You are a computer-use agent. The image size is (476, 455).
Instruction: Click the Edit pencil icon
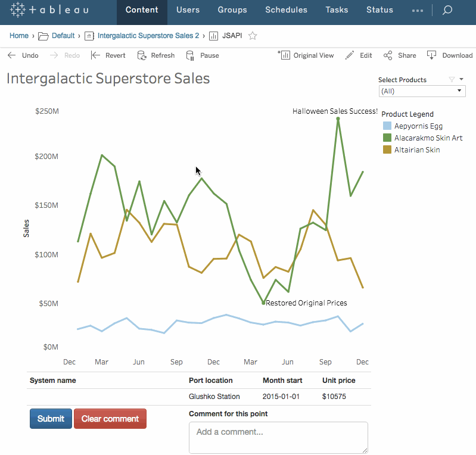tap(350, 55)
